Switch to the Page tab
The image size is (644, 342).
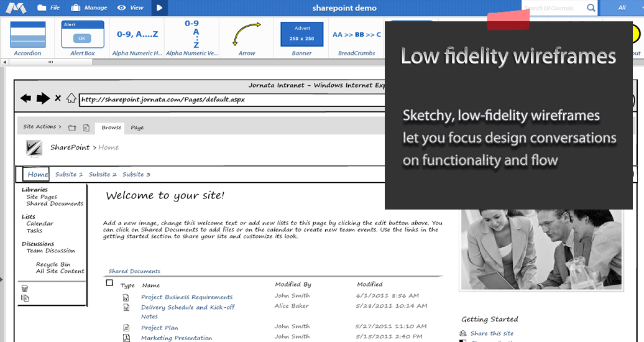pos(137,127)
